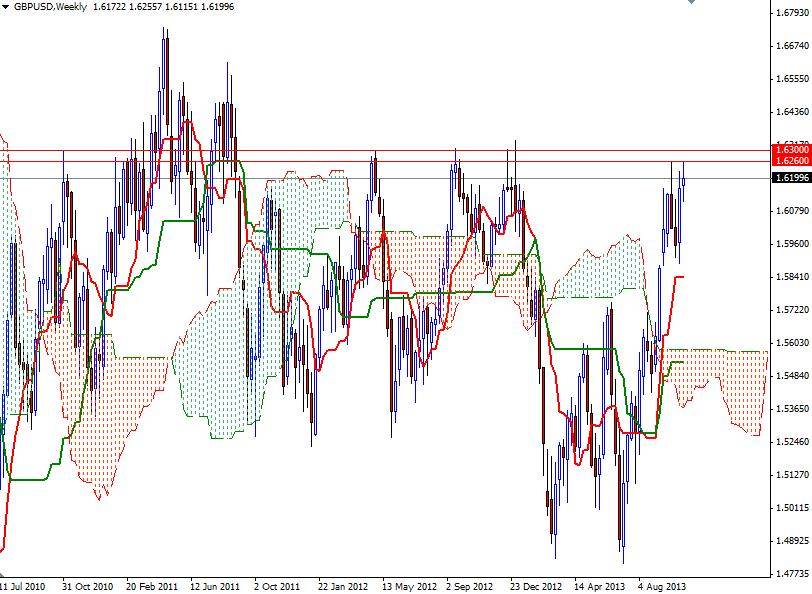Click the most recent blue bullish candlestick
The width and height of the screenshot is (812, 594).
tap(683, 180)
